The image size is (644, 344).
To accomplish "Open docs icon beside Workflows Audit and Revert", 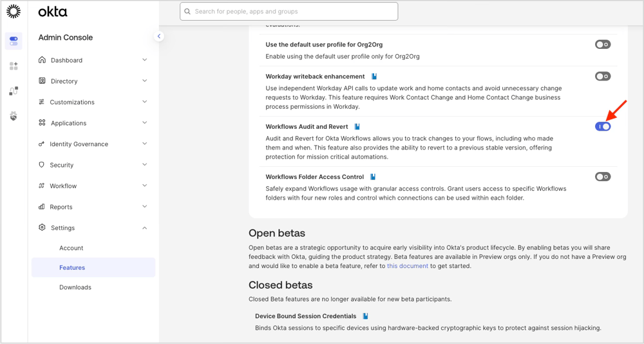I will 357,127.
